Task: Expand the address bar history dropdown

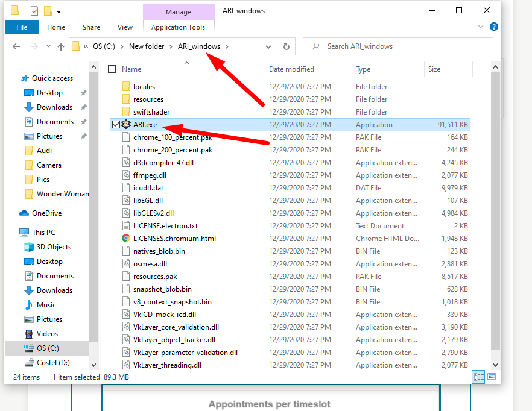Action: point(268,47)
